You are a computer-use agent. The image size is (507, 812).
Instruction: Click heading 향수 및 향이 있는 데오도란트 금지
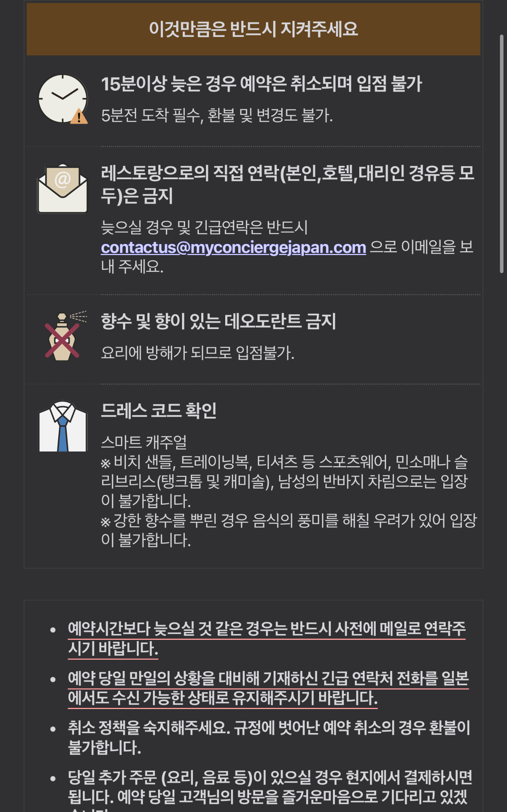(x=219, y=321)
